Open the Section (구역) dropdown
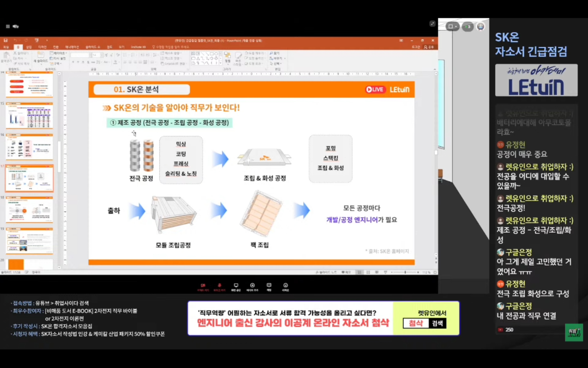 56,63
